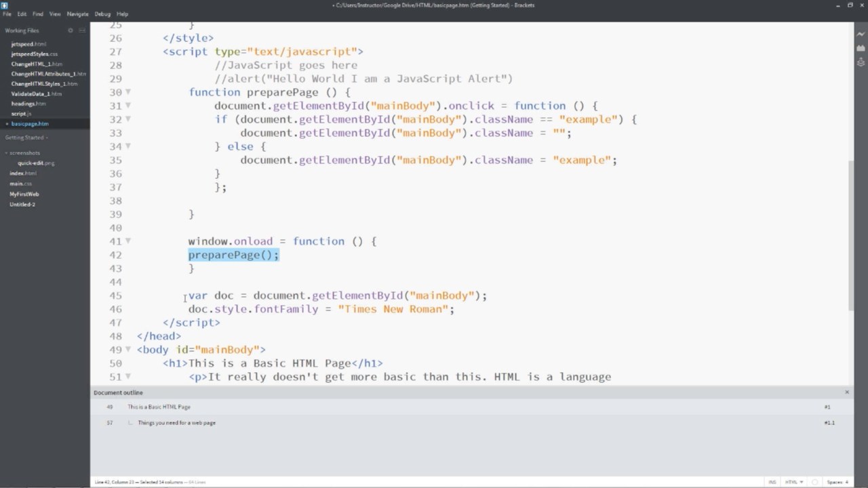Collapse the body tag fold on line 49
This screenshot has width=868, height=488.
coord(128,350)
